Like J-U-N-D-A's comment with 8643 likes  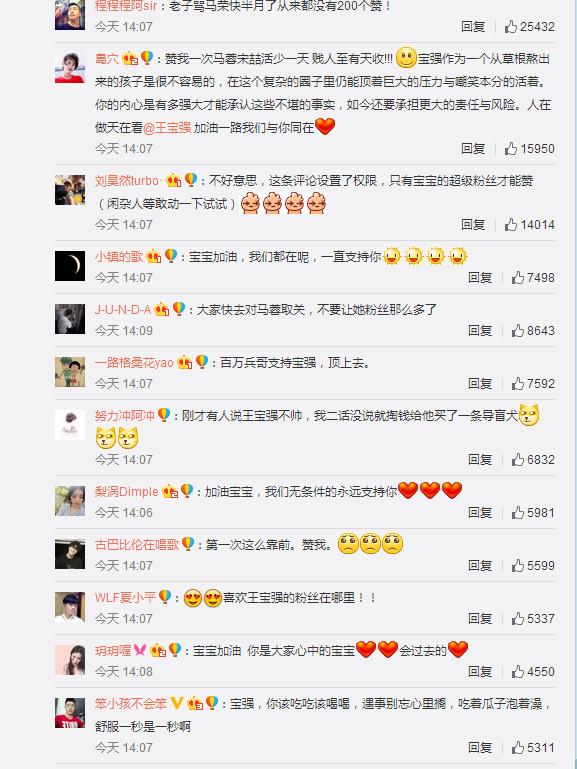(518, 331)
